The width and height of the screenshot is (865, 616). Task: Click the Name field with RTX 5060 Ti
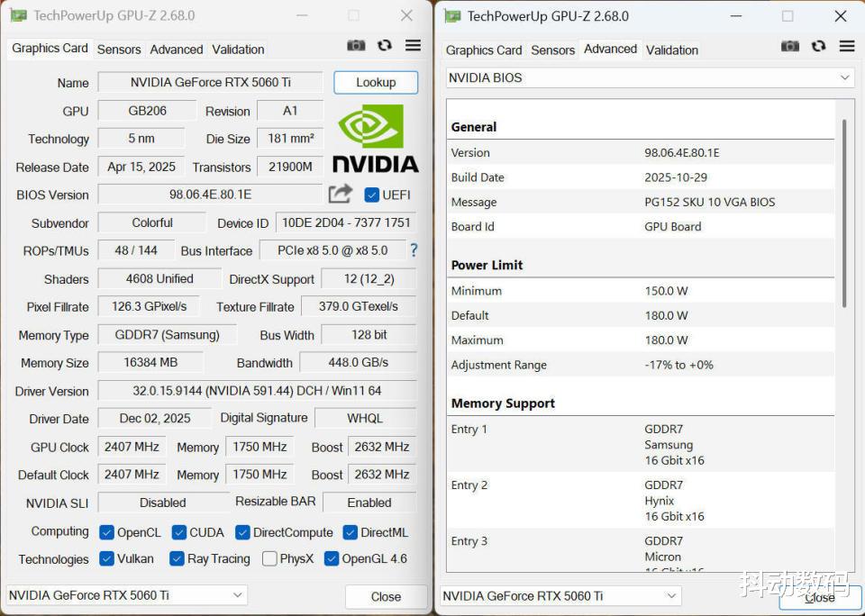coord(210,82)
